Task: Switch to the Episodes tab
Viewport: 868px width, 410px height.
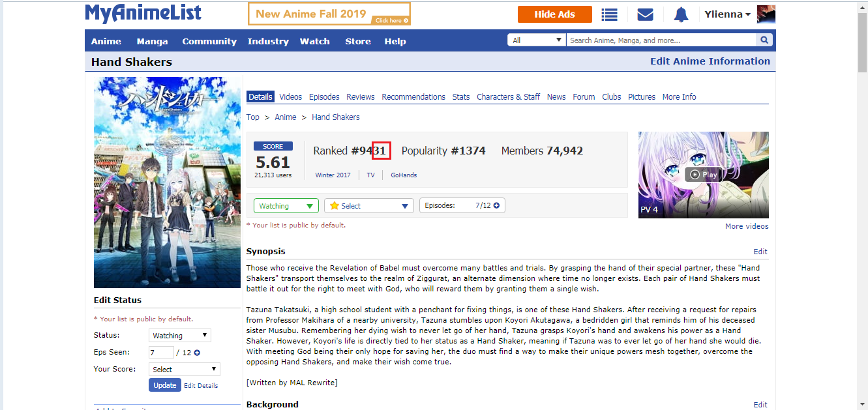Action: pos(324,96)
